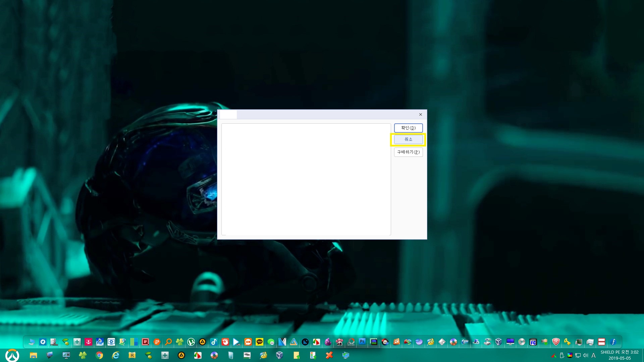644x362 pixels.
Task: Open the pink monitor icon in dock
Action: [89, 342]
